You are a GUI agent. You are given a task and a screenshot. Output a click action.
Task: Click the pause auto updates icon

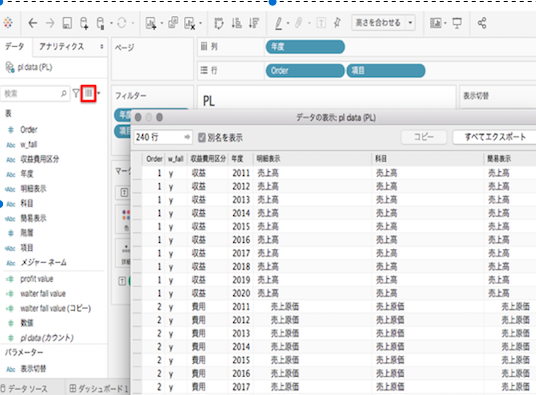100,23
